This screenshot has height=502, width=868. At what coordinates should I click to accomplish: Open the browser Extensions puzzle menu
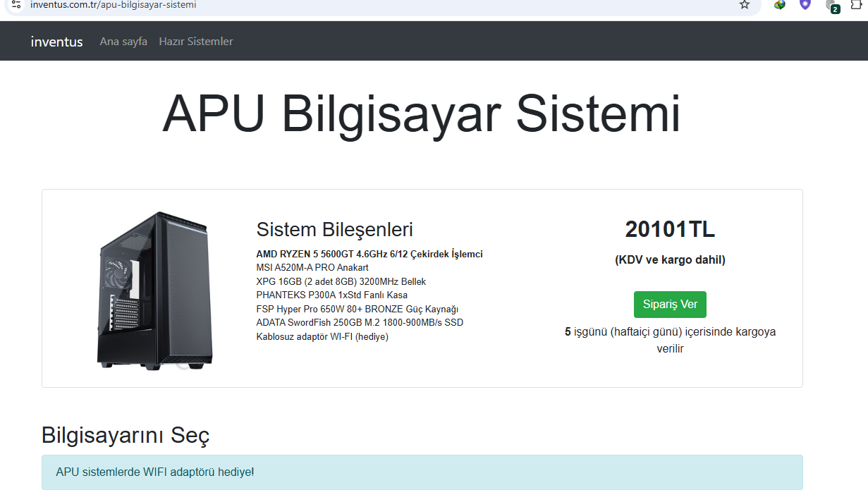click(857, 5)
